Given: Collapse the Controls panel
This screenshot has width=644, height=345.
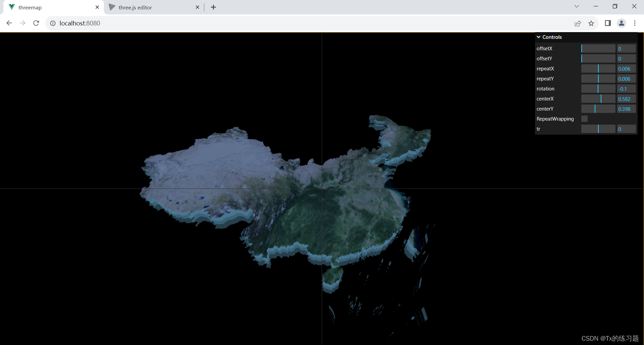Looking at the screenshot, I should [538, 37].
